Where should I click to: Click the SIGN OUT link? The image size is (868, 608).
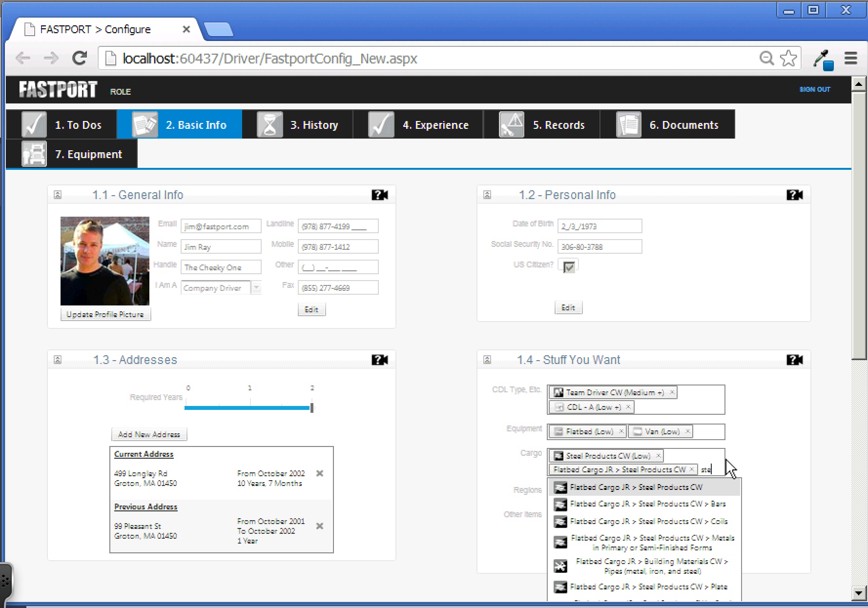pos(815,89)
